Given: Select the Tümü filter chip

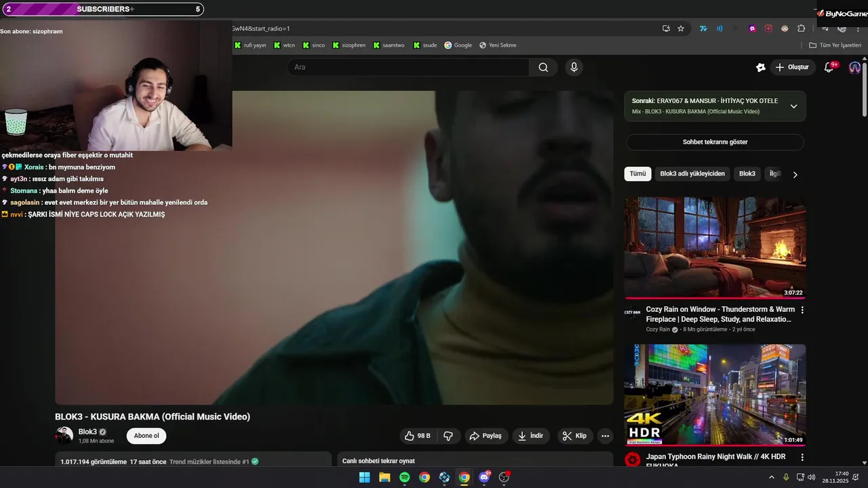Looking at the screenshot, I should [637, 174].
